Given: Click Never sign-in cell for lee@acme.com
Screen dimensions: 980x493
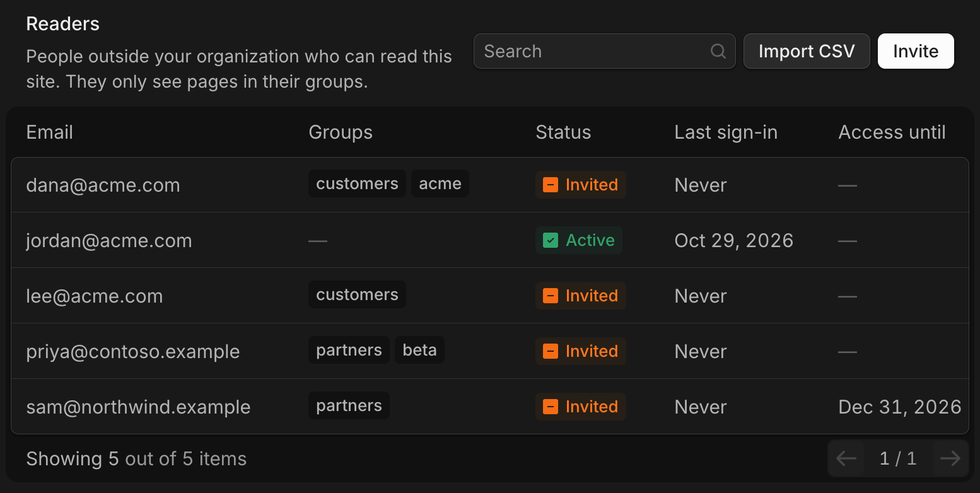Looking at the screenshot, I should click(701, 296).
